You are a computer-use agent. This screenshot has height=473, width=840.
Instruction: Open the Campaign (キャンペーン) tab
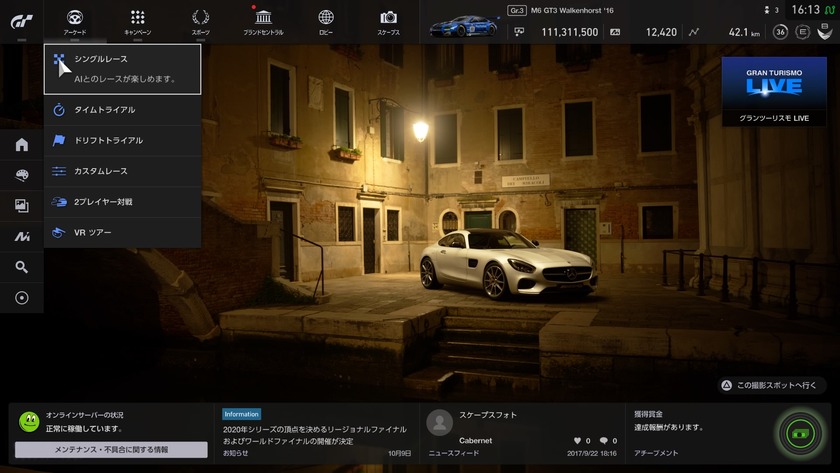[x=138, y=22]
